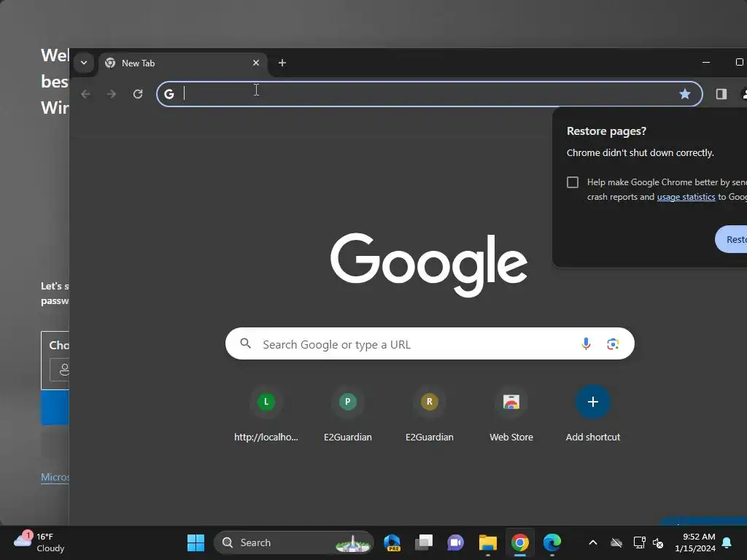Open the E2Guardian shortcut with the R icon
The height and width of the screenshot is (560, 747).
point(429,414)
